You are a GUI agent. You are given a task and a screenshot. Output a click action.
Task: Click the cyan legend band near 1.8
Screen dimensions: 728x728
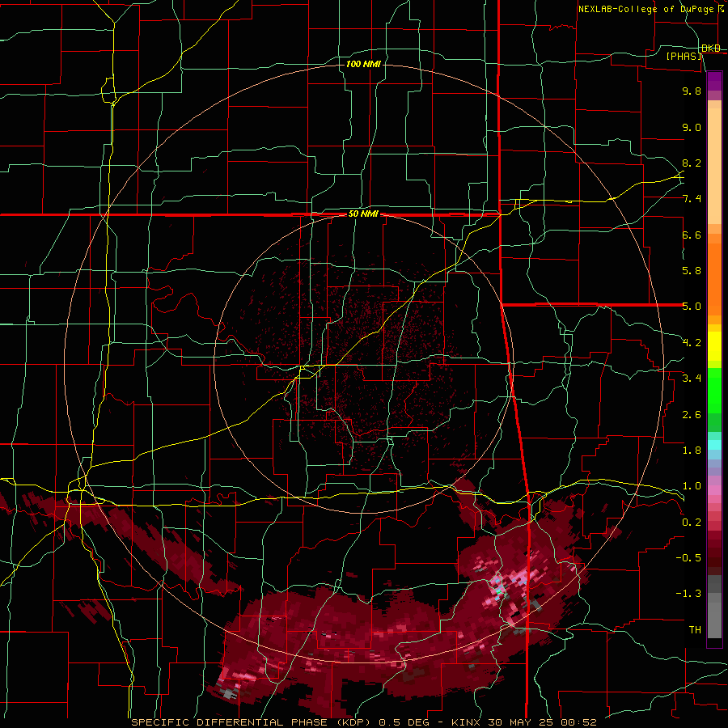click(714, 445)
